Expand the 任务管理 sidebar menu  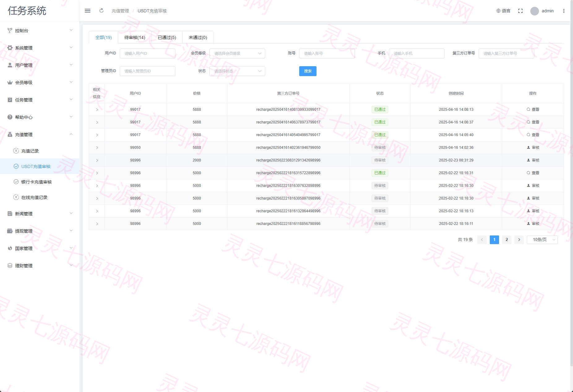point(40,100)
